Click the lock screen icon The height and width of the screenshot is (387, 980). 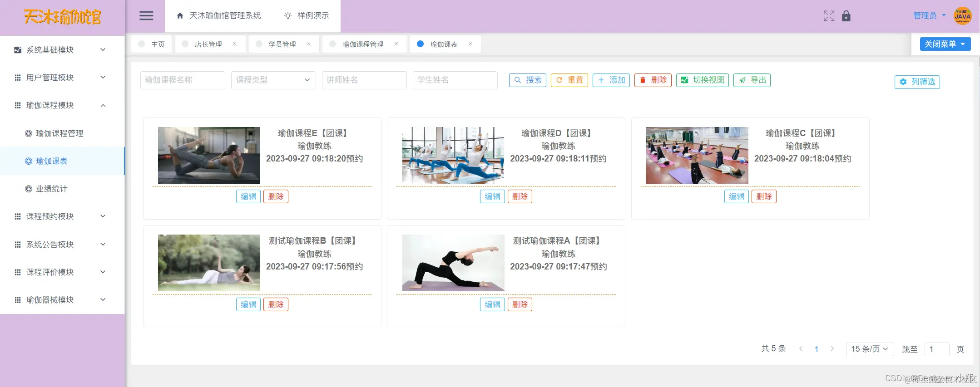(846, 16)
